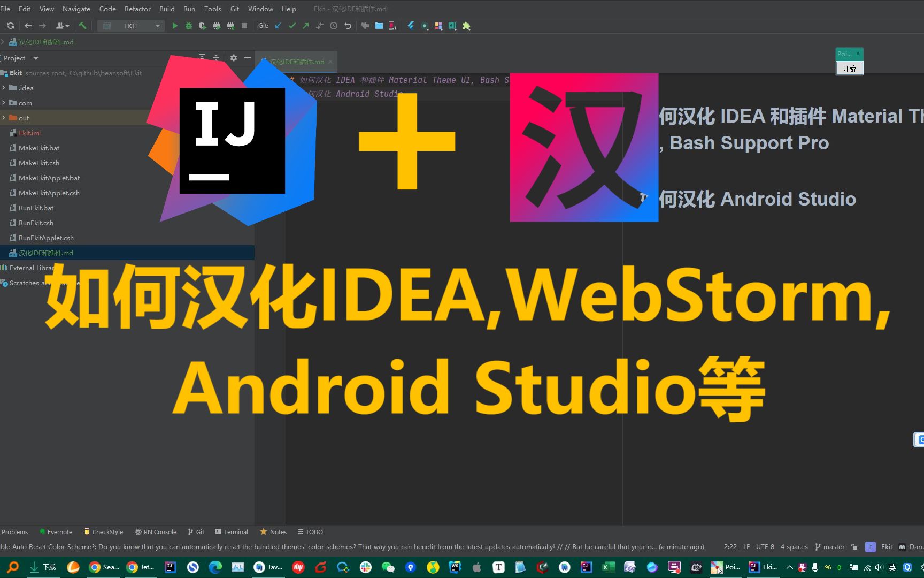
Task: Open the user account dropdown in toolbar
Action: [x=63, y=26]
